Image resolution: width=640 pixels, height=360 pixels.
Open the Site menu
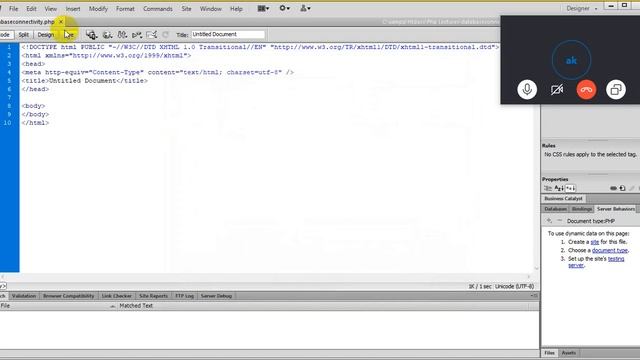186,9
